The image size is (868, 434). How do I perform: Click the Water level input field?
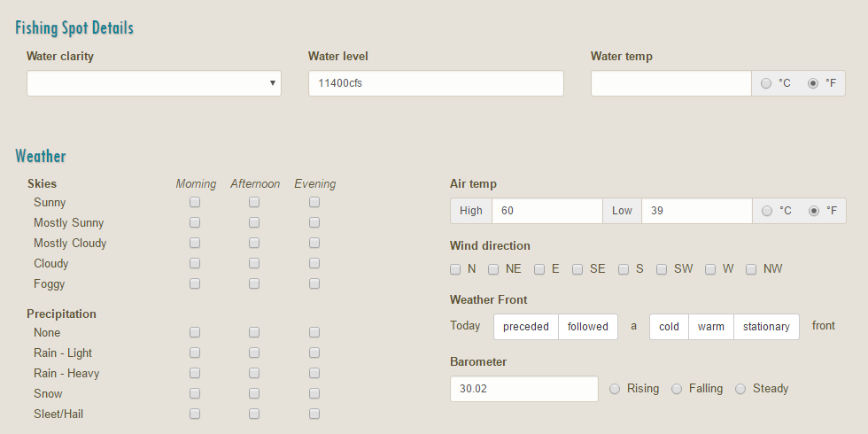pyautogui.click(x=436, y=83)
